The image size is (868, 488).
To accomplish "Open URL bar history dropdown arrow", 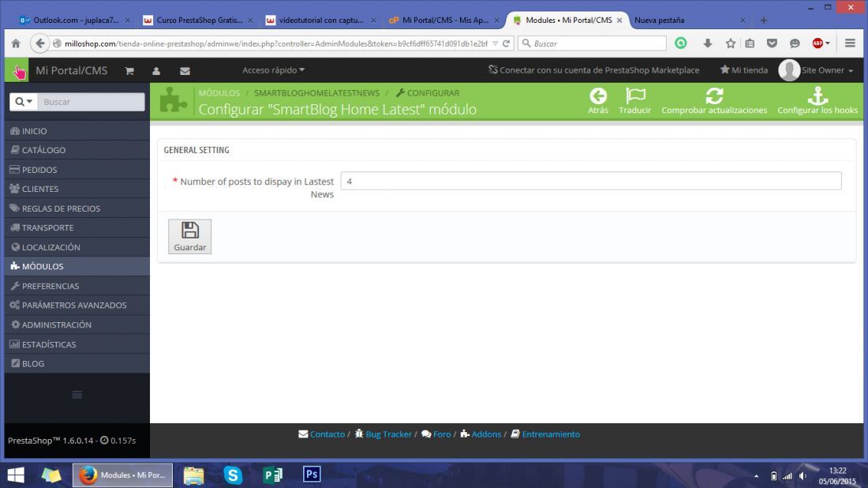I will coord(495,43).
